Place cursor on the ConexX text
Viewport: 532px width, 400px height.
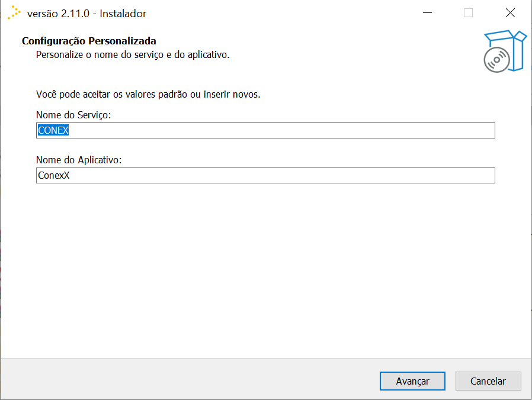(53, 176)
